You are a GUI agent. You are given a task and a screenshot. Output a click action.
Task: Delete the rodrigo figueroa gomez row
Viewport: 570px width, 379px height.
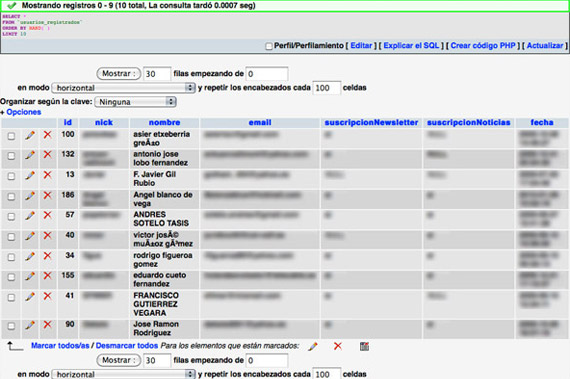tap(47, 256)
